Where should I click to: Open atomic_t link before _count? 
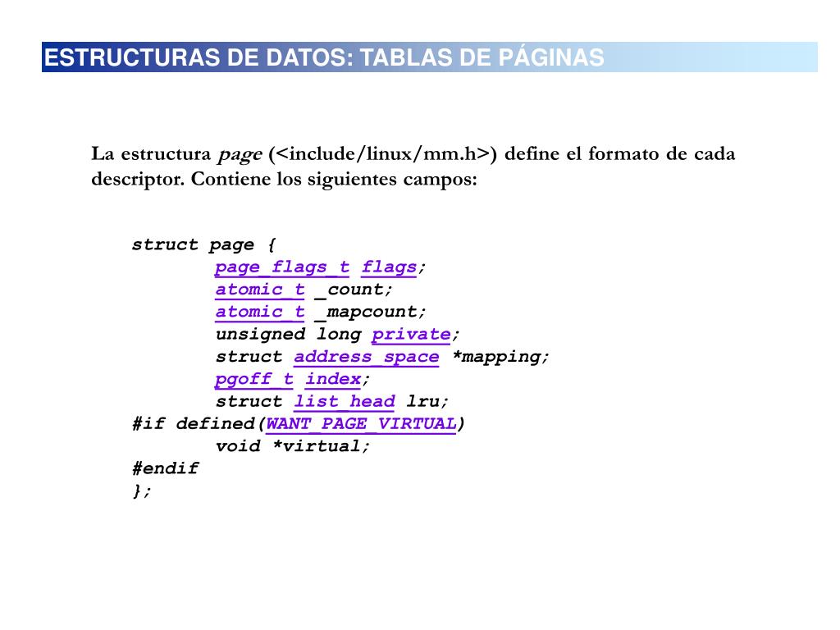[260, 290]
